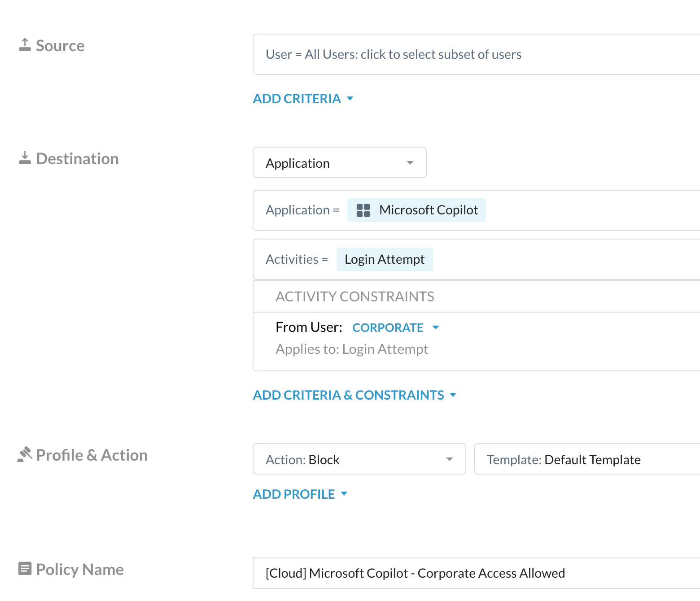This screenshot has height=601, width=700.
Task: Click the Policy Name document icon
Action: [x=25, y=569]
